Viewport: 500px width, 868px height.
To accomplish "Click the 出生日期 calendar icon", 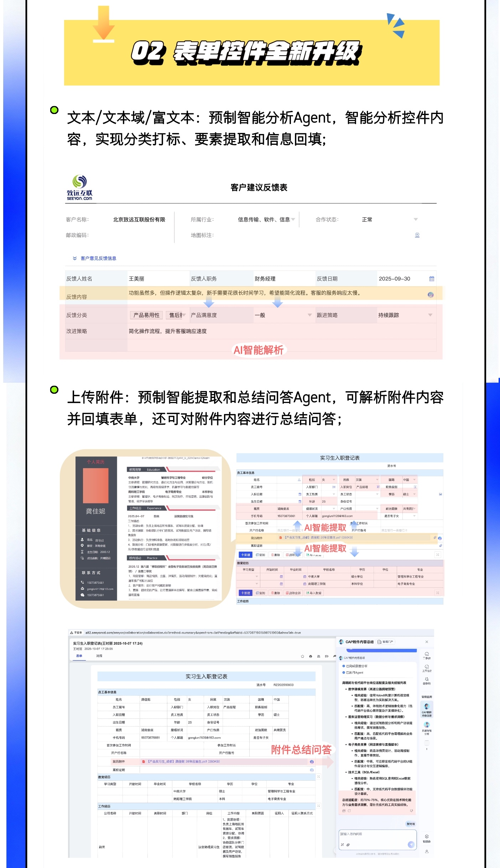I will tap(300, 501).
